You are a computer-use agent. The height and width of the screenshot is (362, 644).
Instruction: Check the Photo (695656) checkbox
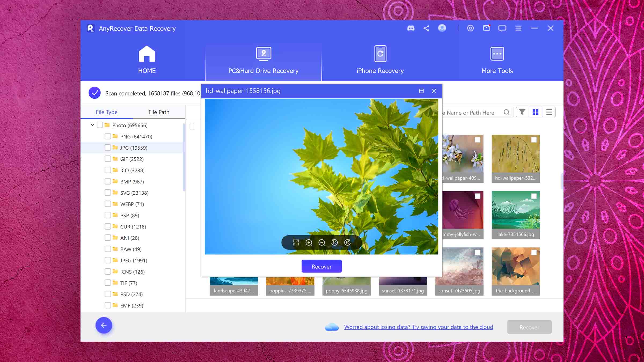pos(100,125)
